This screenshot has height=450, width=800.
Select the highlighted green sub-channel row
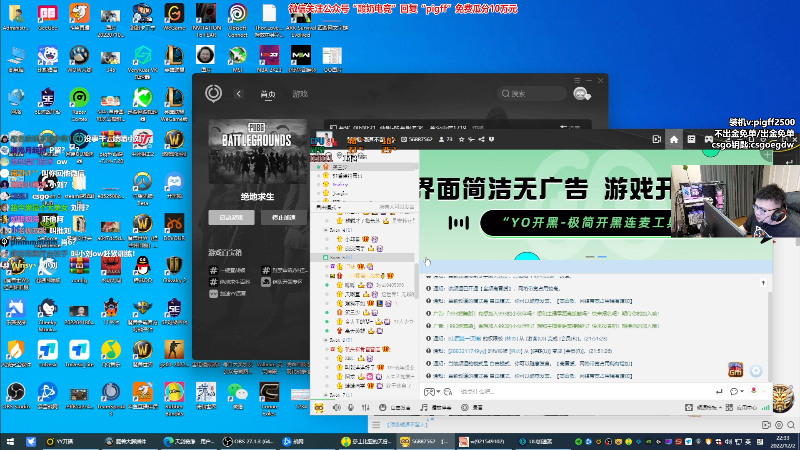[363, 258]
